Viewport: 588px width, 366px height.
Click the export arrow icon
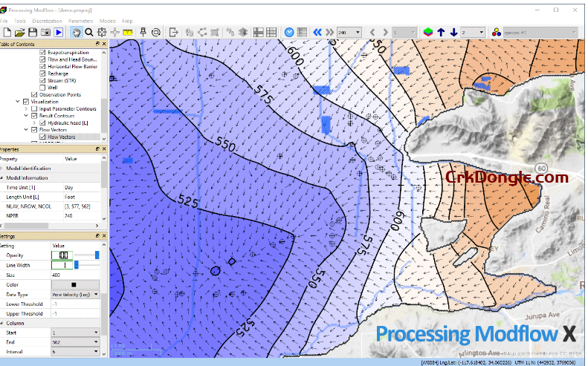pos(173,33)
